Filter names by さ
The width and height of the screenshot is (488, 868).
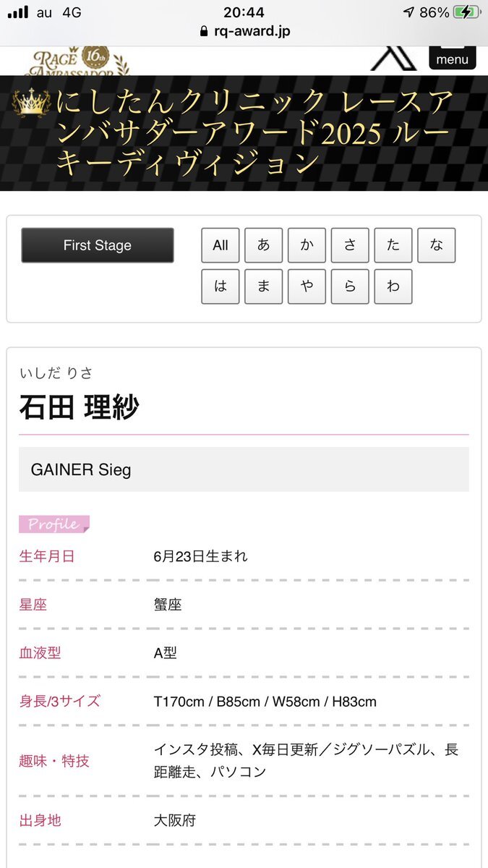(350, 245)
